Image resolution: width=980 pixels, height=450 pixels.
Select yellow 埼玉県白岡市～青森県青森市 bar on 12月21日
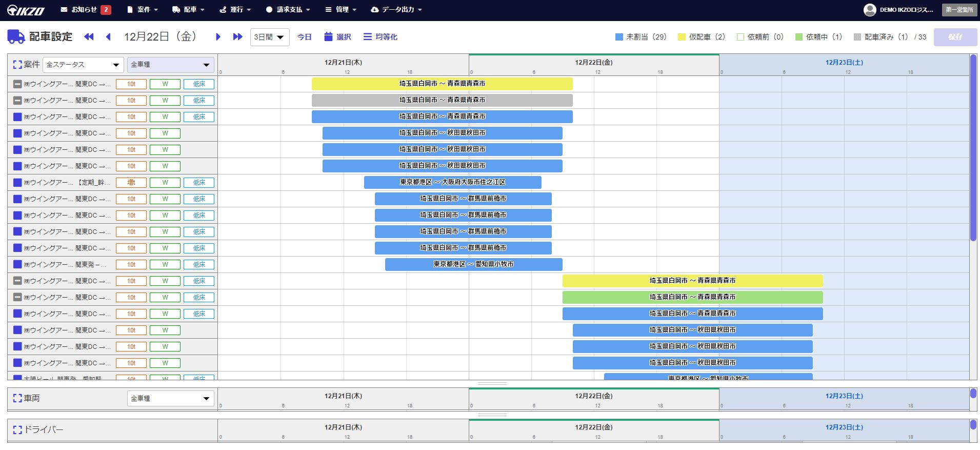pos(442,84)
